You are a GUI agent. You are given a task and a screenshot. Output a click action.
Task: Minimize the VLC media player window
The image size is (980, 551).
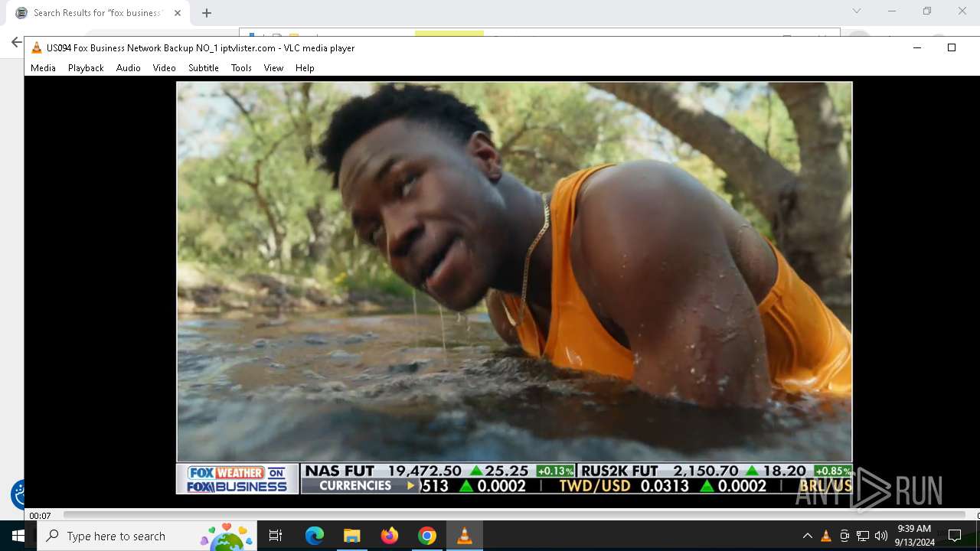(916, 47)
